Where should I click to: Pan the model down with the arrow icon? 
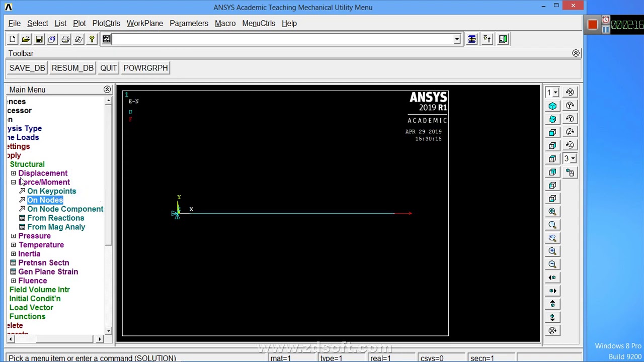tap(552, 317)
